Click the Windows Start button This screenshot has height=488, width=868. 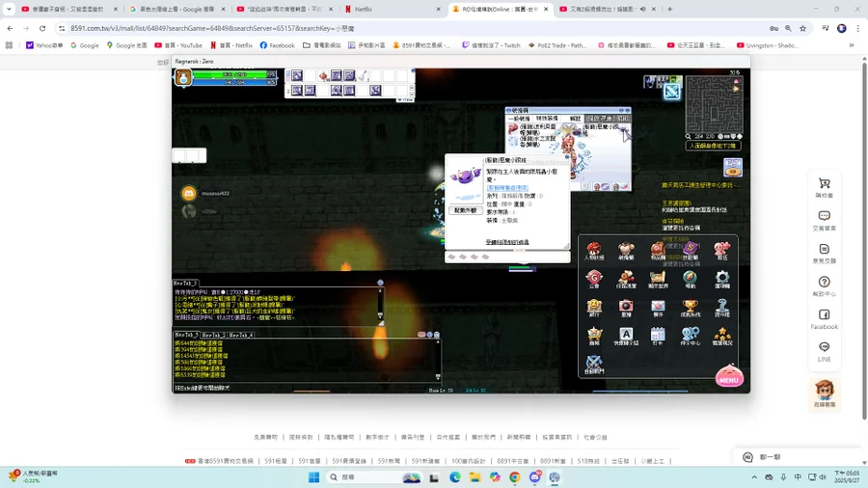click(x=313, y=477)
